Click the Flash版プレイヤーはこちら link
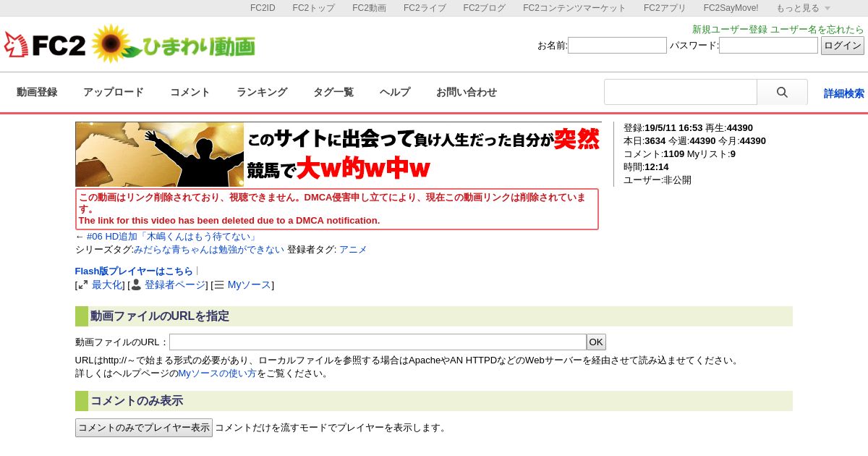The image size is (868, 456). (x=135, y=271)
